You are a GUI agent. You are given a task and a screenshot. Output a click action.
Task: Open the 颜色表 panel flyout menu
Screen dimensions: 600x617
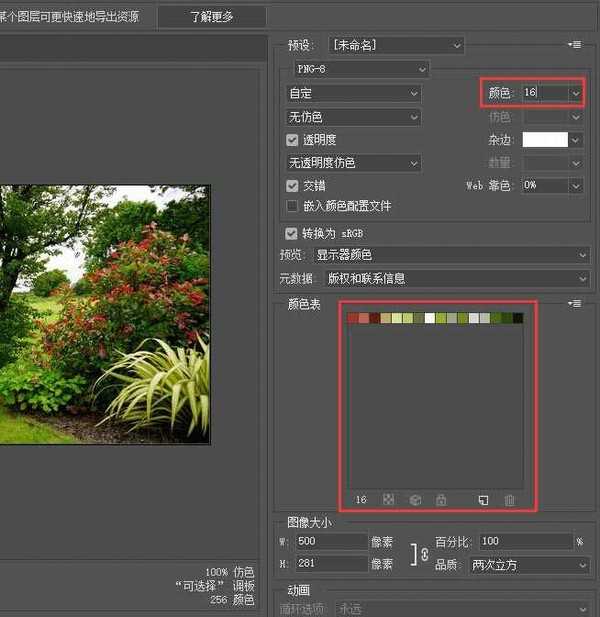tap(575, 303)
